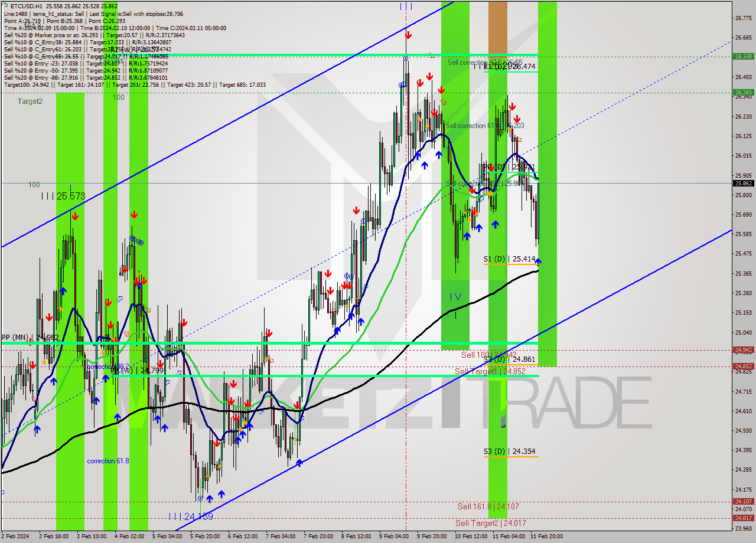The image size is (756, 543).
Task: Click the Point A:26.719 info line
Action: pos(64,21)
